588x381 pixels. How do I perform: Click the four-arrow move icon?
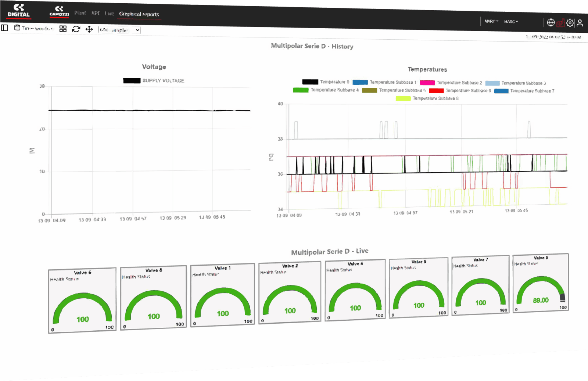click(x=89, y=29)
